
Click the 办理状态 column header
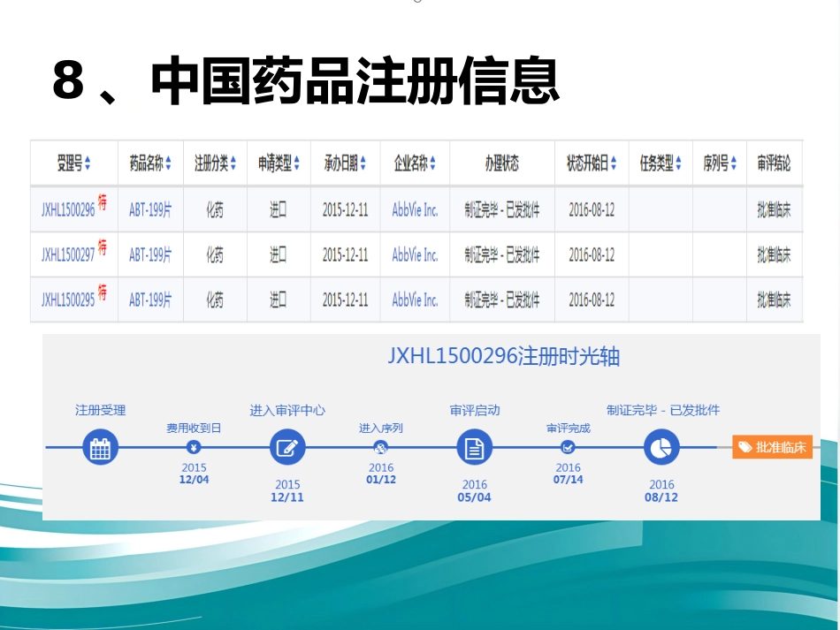(x=502, y=163)
